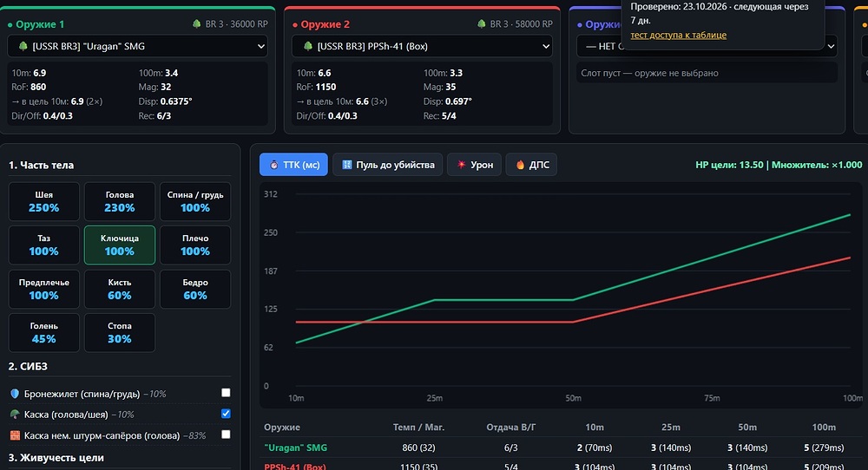Image resolution: width=868 pixels, height=470 pixels.
Task: Enable the Бронежилет (спина/грудь) checkbox
Action: (226, 393)
